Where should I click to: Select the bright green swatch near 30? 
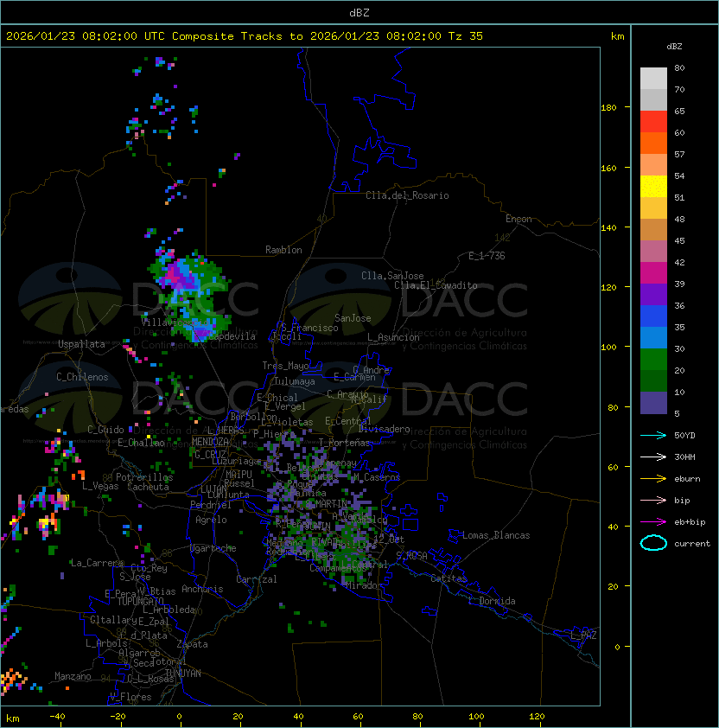point(653,360)
